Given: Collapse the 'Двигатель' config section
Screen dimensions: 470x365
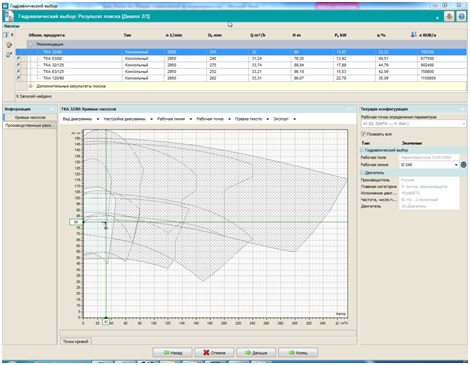Looking at the screenshot, I should tap(362, 173).
